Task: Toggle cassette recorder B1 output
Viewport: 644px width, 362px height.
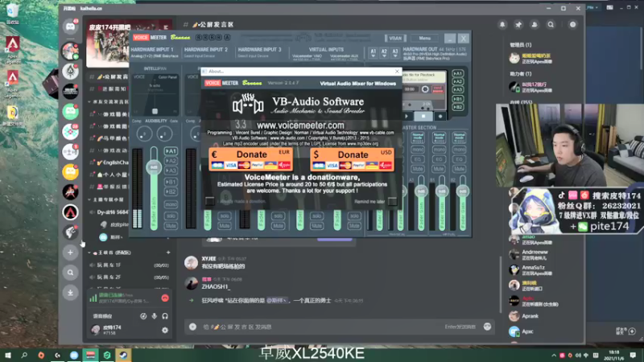Action: coord(457,99)
